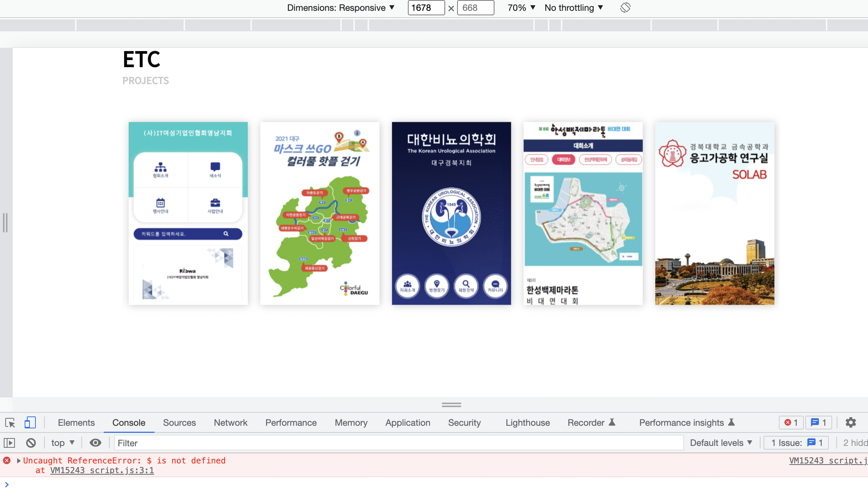Viewport: 868px width, 503px height.
Task: Select the 대구 마스크 씬GO walking map thumbnail
Action: point(320,213)
